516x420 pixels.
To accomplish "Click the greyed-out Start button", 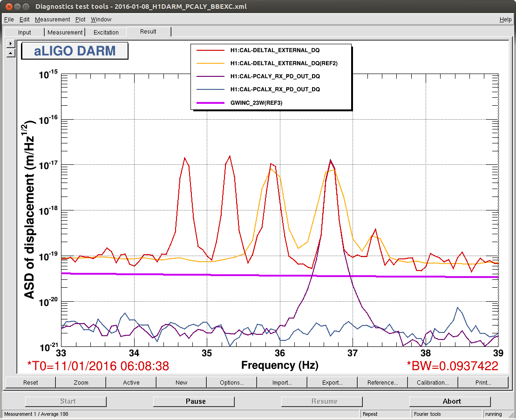I will coord(66,401).
